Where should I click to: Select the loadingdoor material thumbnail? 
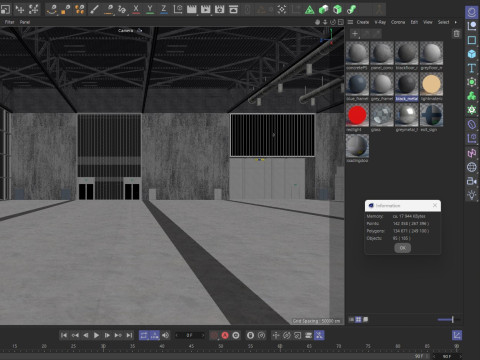click(357, 146)
